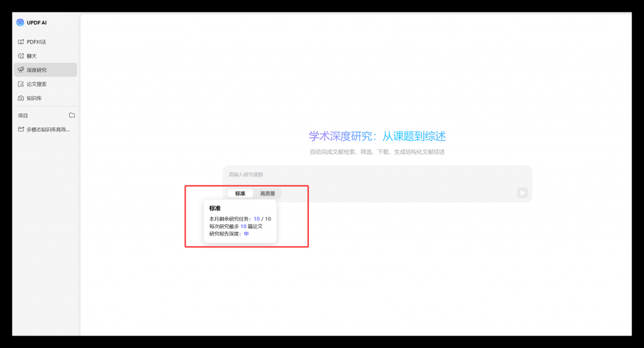Click the new folder icon beside 项目
The height and width of the screenshot is (348, 644).
coord(72,116)
